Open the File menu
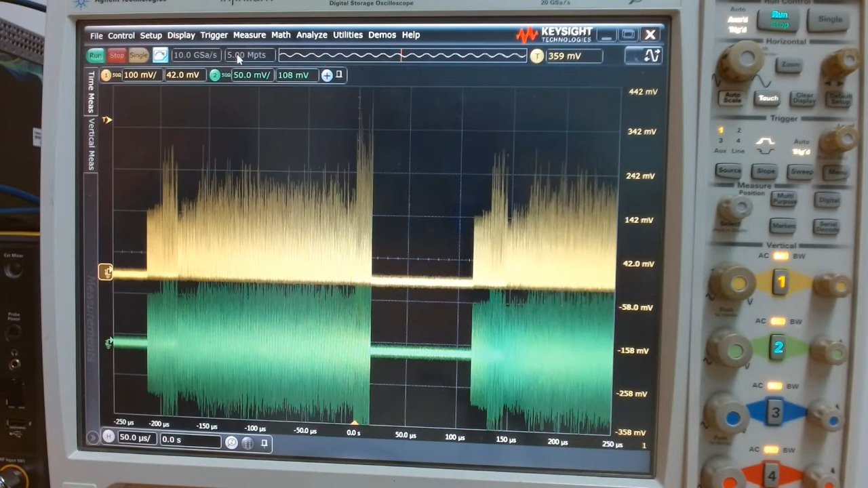868x488 pixels. (x=96, y=35)
